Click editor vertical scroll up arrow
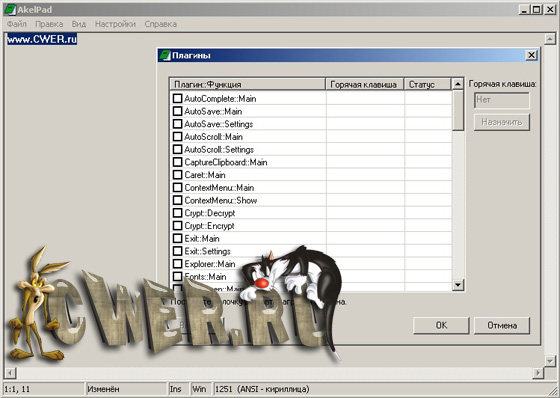 tap(550, 39)
